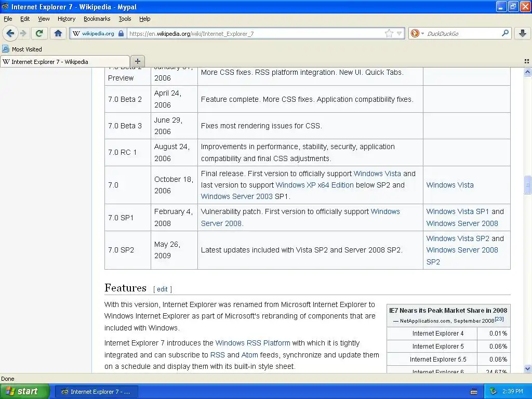The image size is (532, 399).
Task: Click the search magnifier icon
Action: (505, 33)
